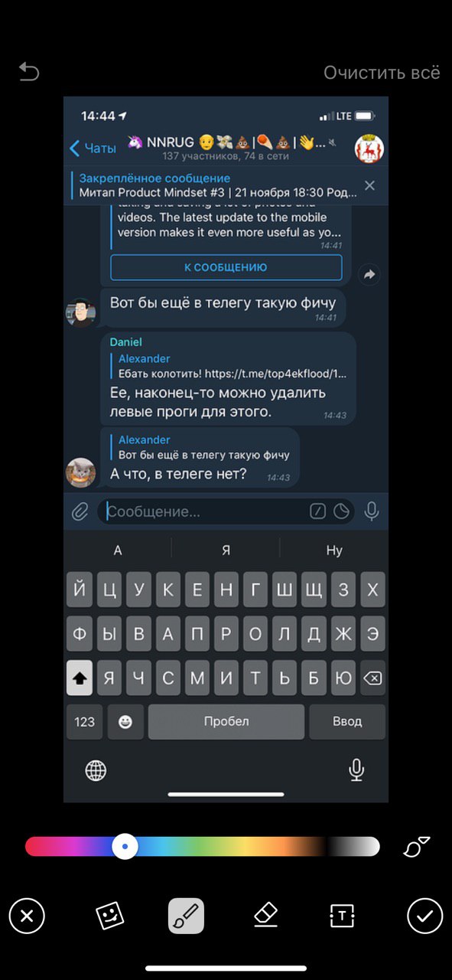Confirm edits with the checkmark button
The image size is (452, 980).
point(424,915)
